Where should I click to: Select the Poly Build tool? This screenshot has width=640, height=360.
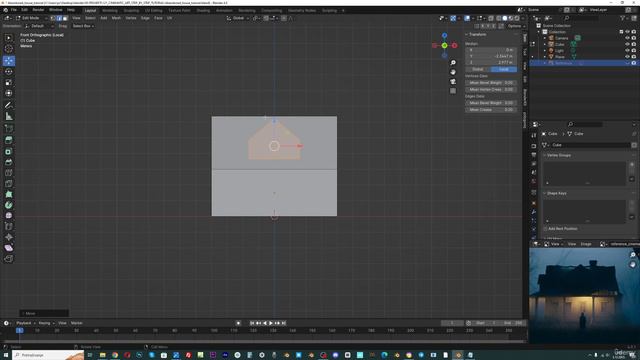9,194
